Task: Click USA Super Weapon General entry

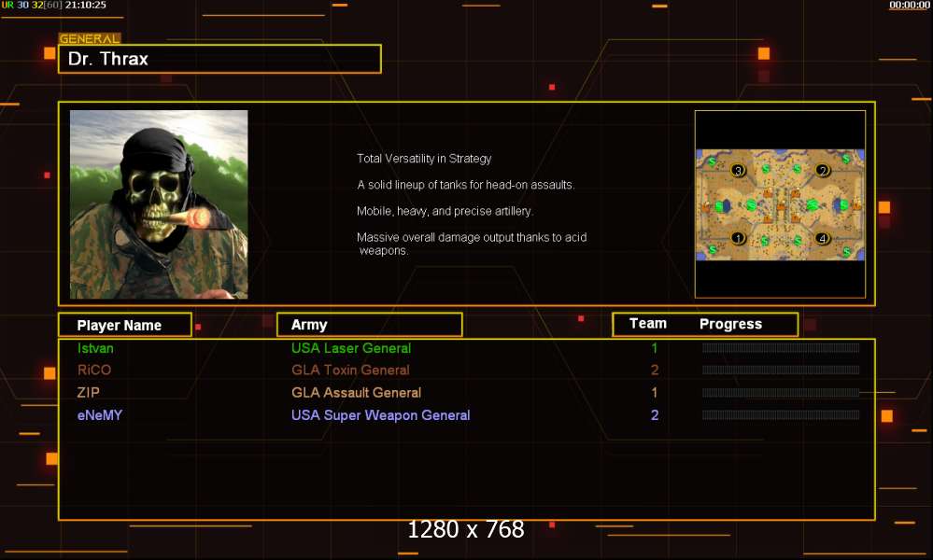Action: pyautogui.click(x=380, y=415)
